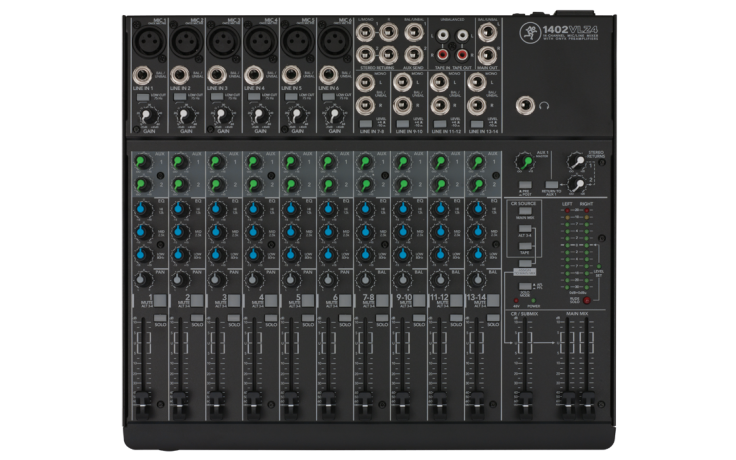The height and width of the screenshot is (460, 736).
Task: Toggle the RETURN TO AUX 1 switch
Action: pyautogui.click(x=552, y=185)
